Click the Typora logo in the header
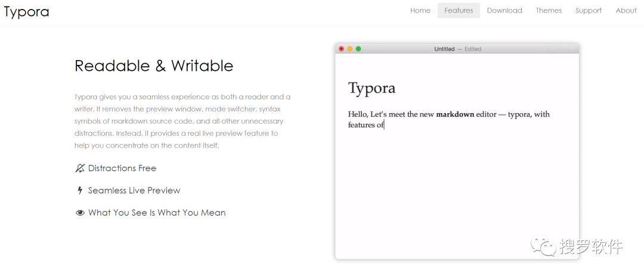 [x=27, y=11]
